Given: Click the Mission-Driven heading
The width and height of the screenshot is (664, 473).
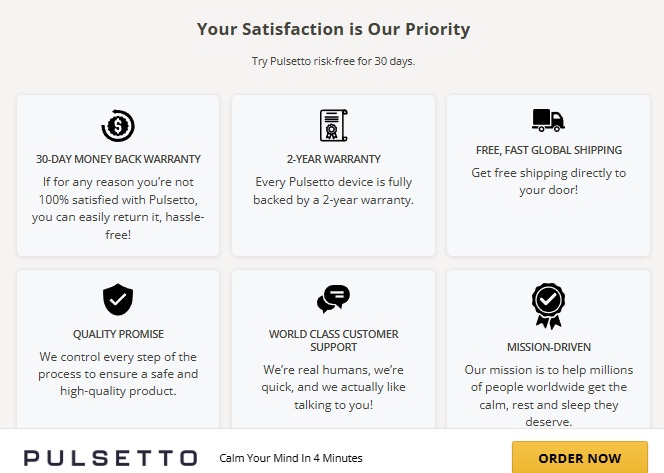Looking at the screenshot, I should tap(548, 347).
